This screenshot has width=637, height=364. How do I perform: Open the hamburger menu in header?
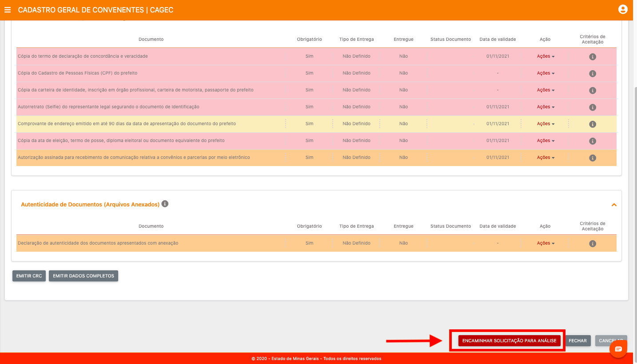[8, 10]
